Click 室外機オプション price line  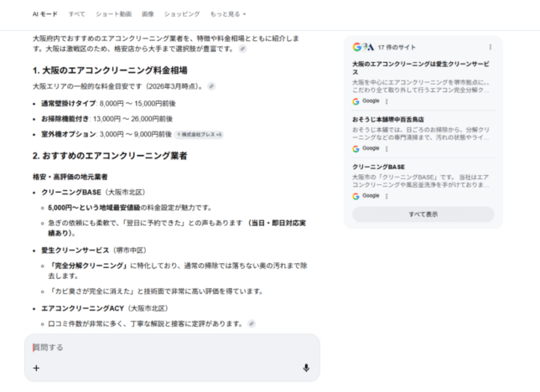click(x=106, y=134)
